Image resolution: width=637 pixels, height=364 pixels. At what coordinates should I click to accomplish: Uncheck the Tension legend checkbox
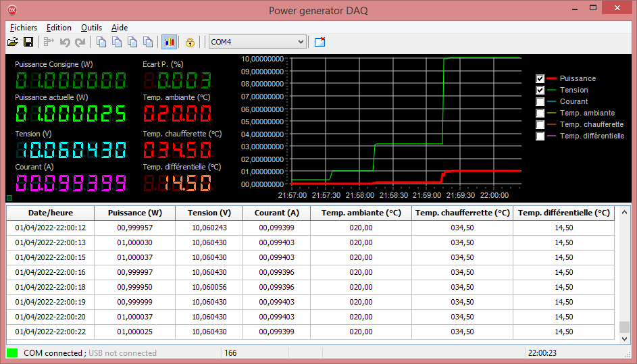[540, 90]
